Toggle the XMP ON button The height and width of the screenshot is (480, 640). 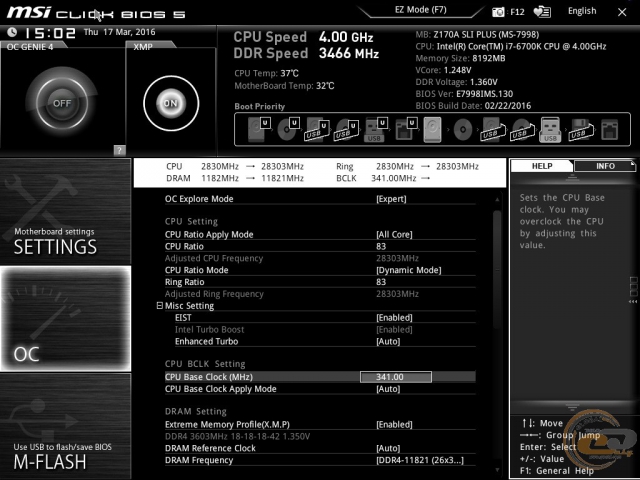(171, 103)
